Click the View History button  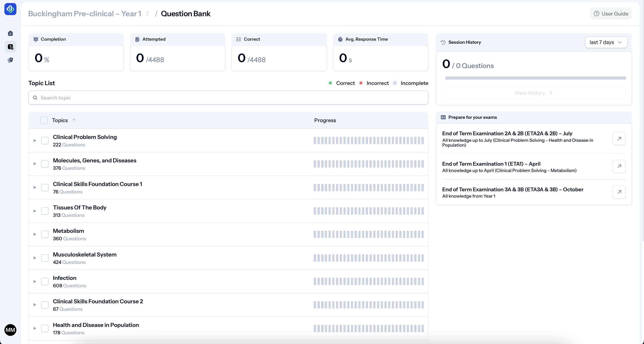[x=534, y=93]
